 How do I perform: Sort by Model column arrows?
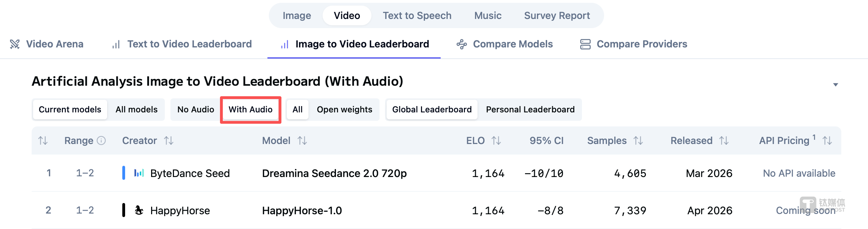coord(302,141)
